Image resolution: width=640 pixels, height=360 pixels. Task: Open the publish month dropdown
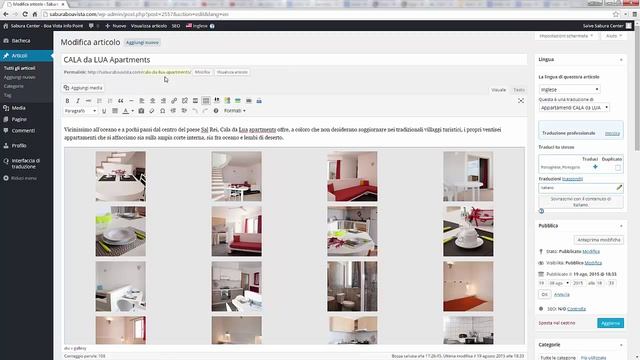pos(559,283)
